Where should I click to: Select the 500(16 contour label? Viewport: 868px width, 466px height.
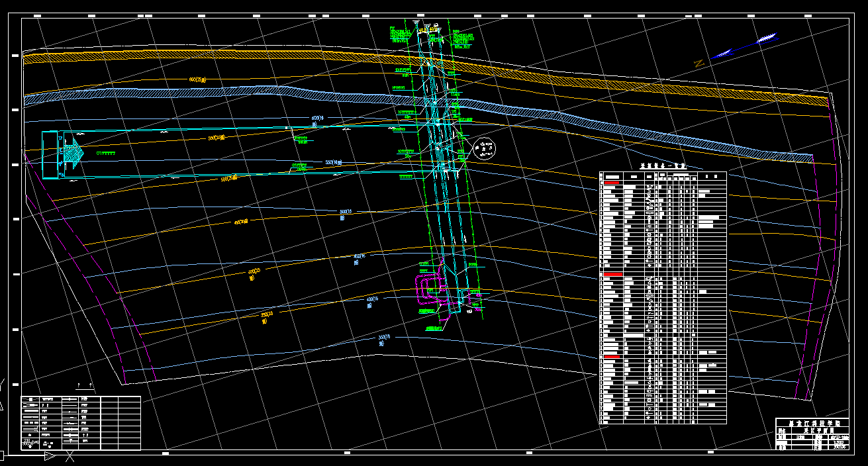(345, 212)
